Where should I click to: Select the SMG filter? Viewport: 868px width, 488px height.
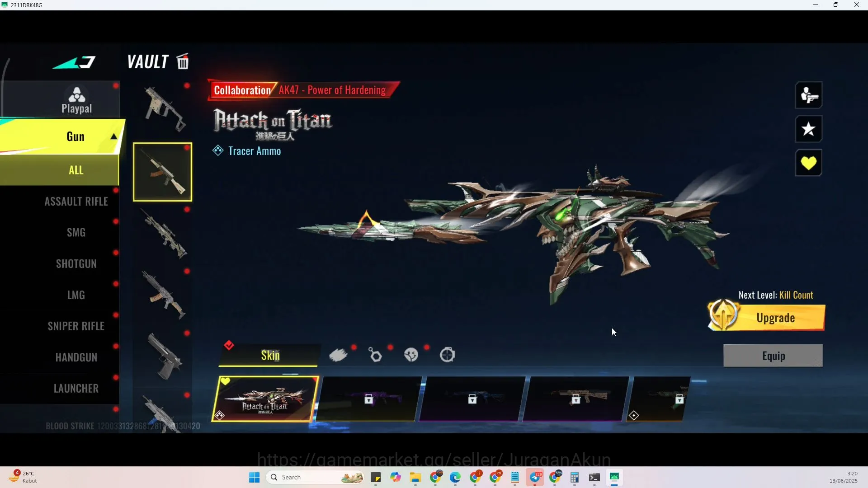point(76,233)
